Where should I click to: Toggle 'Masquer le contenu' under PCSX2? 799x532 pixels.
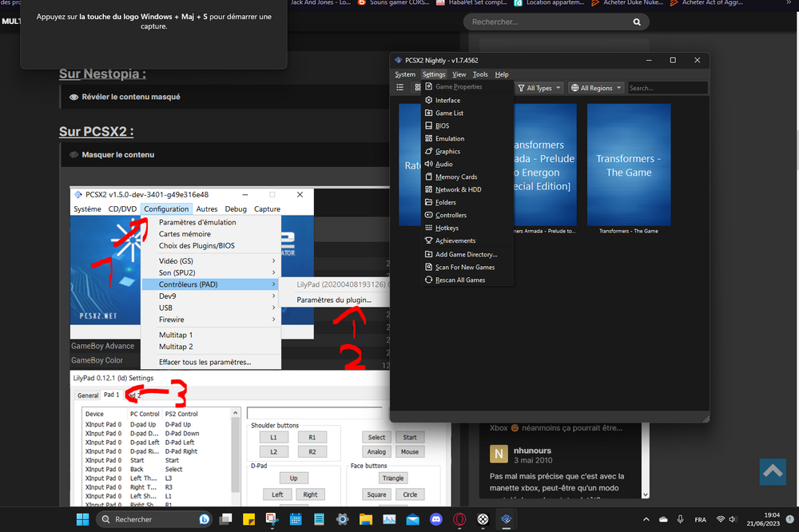click(117, 154)
